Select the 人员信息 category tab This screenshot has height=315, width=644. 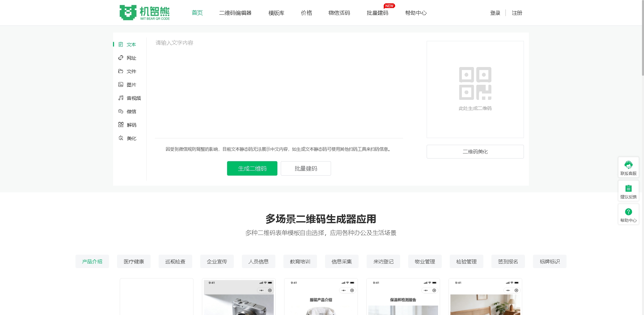click(x=259, y=261)
